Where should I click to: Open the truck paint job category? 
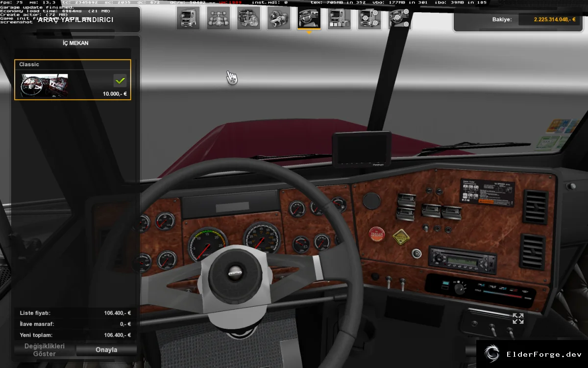pyautogui.click(x=339, y=18)
